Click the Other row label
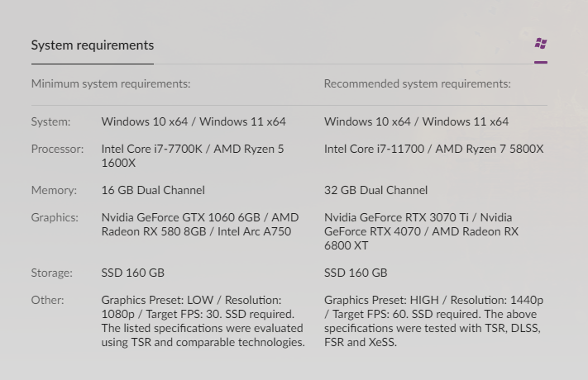The width and height of the screenshot is (588, 380). (x=47, y=300)
